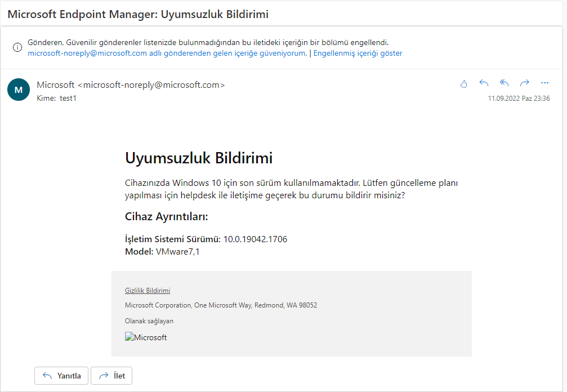Click the reply arrow icon in header

point(484,83)
